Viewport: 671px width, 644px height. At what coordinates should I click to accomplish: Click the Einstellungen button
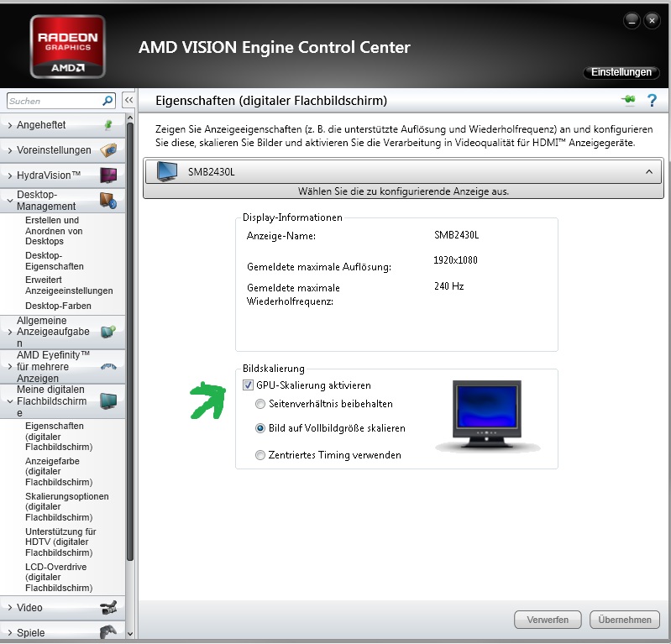coord(621,72)
